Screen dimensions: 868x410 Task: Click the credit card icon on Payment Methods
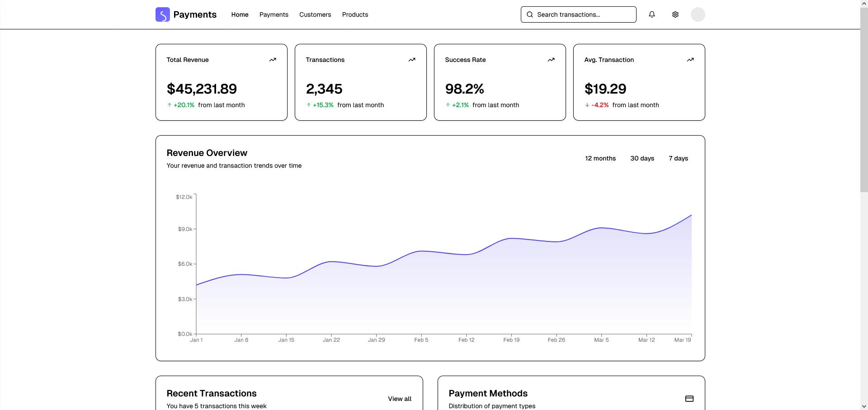[x=689, y=398]
